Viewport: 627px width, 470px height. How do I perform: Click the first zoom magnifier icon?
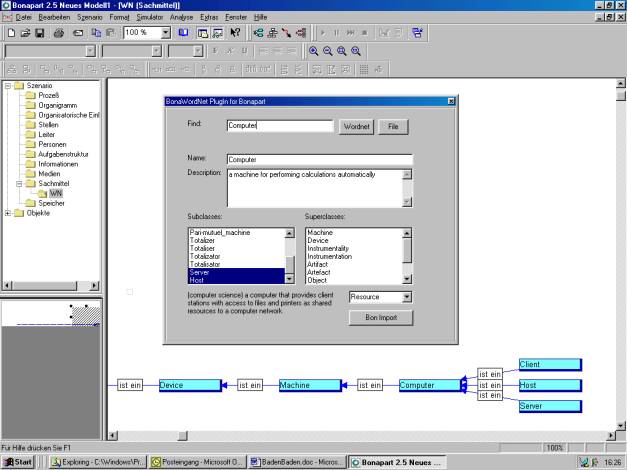314,50
